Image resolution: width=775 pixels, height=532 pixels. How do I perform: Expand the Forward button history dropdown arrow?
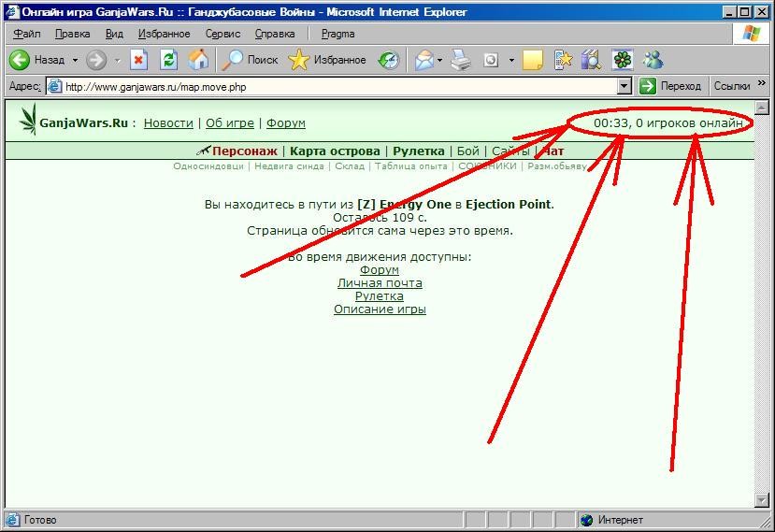(x=117, y=61)
